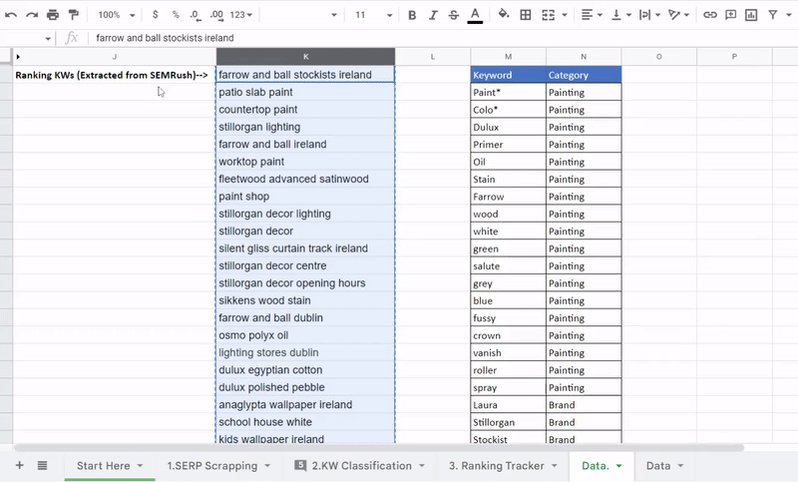Click the Add Sheet plus icon
Screen dimensions: 798x482
point(19,465)
